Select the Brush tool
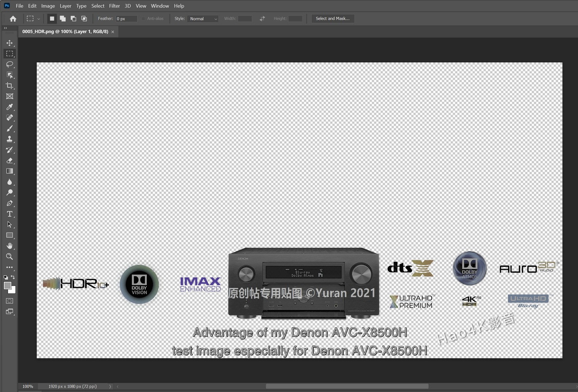 (x=10, y=128)
